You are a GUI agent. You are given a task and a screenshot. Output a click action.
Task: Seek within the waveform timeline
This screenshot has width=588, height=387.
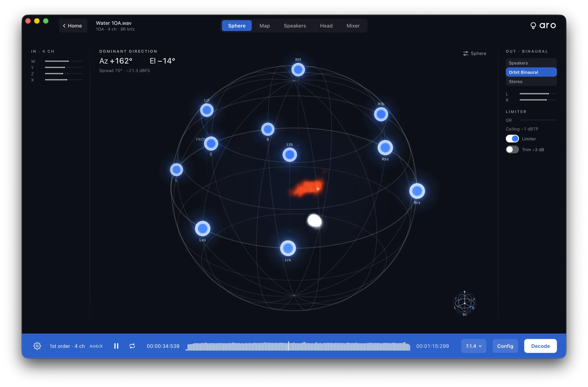[x=298, y=346]
